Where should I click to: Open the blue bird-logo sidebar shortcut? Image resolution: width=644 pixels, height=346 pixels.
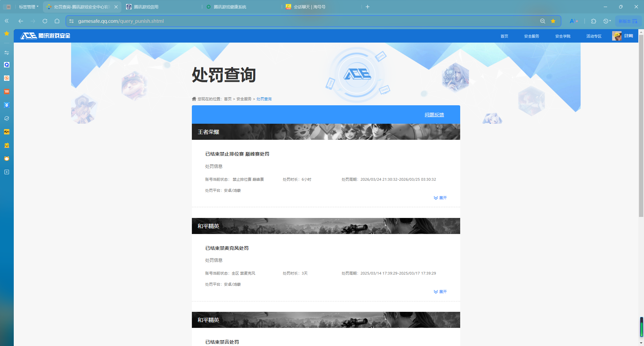(7, 105)
